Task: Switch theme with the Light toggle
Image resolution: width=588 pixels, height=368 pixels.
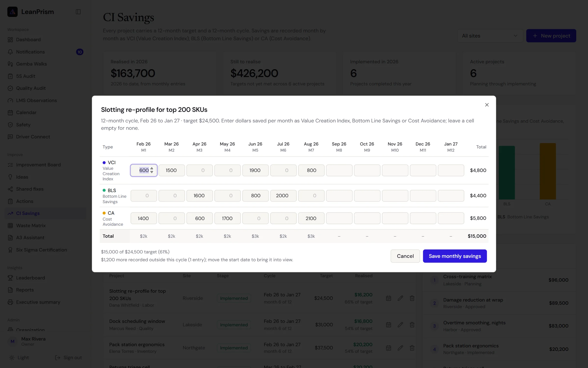Action: pyautogui.click(x=19, y=357)
